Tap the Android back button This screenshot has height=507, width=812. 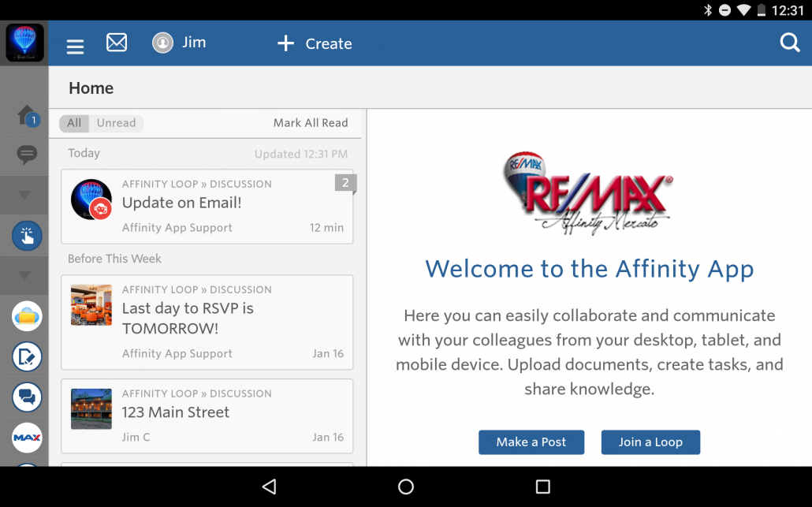point(270,486)
